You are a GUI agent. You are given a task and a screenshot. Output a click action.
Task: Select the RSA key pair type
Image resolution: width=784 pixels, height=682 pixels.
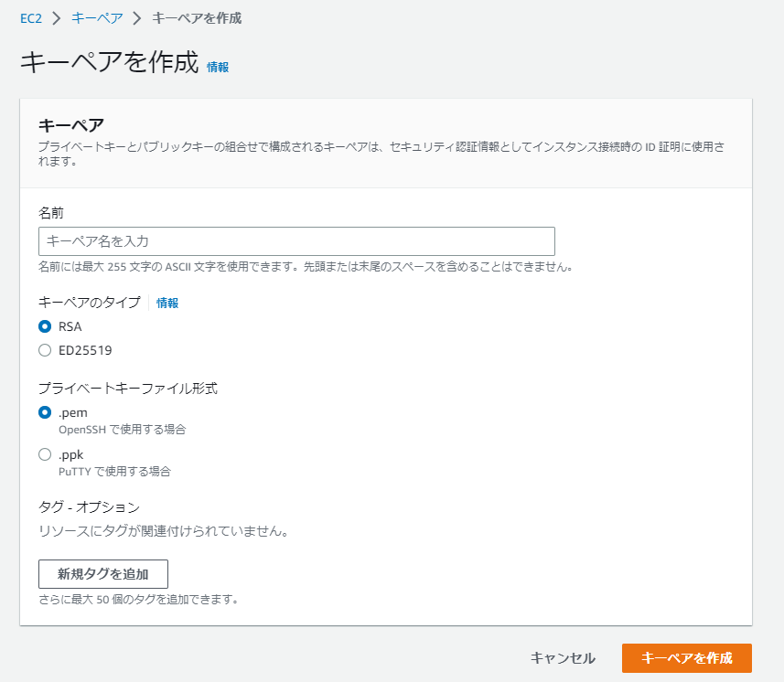pos(45,326)
